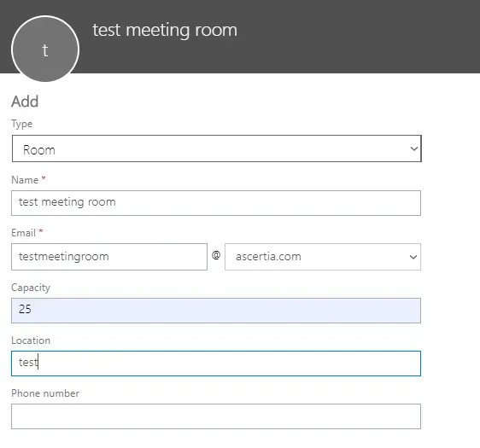480x448 pixels.
Task: Click the Capacity field label
Action: (31, 288)
